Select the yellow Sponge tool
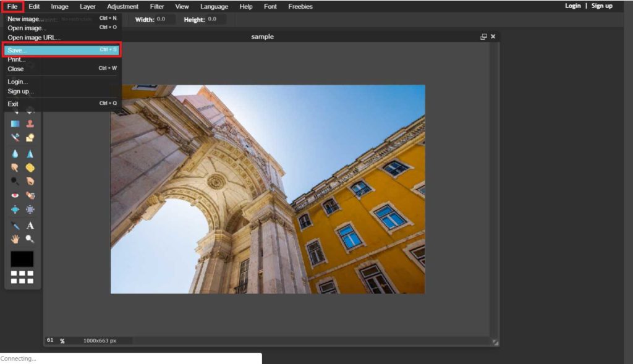Viewport: 633px width, 364px height. pyautogui.click(x=30, y=167)
